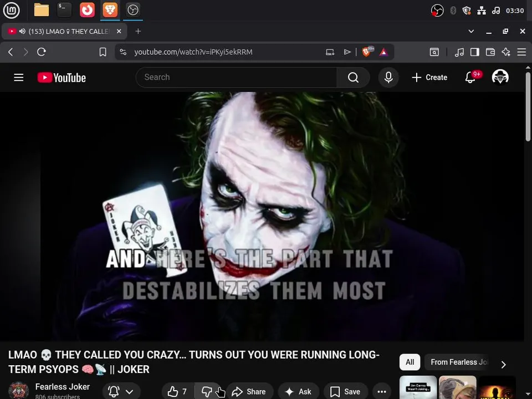Click the Share button

[249, 392]
